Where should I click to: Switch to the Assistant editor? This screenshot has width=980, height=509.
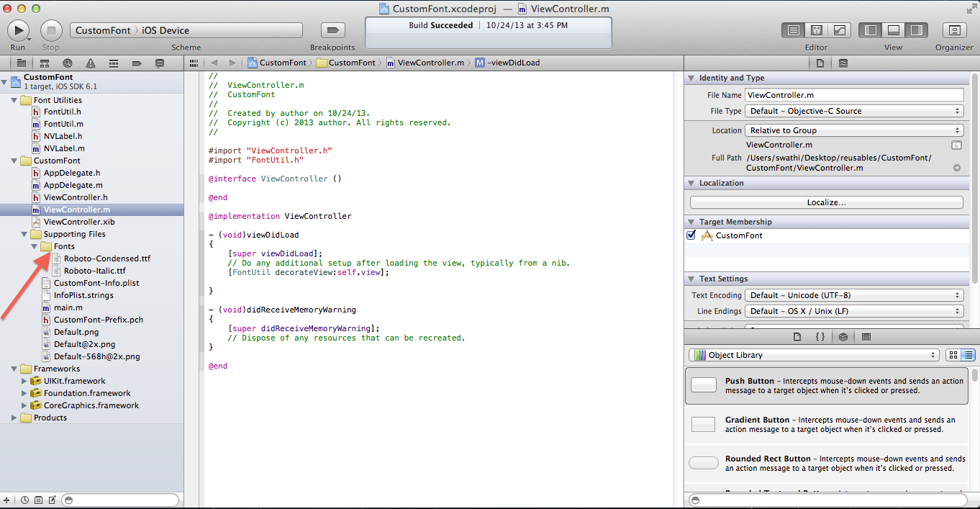[x=817, y=30]
